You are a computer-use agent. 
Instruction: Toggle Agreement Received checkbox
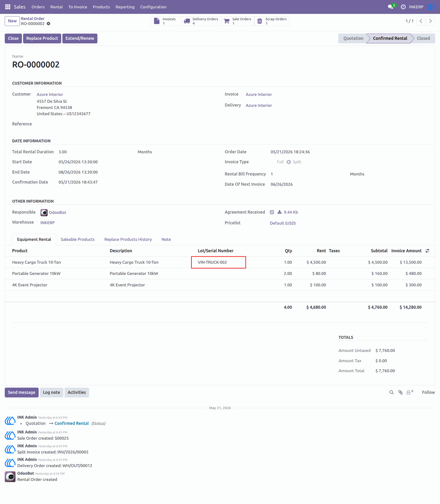click(x=272, y=212)
